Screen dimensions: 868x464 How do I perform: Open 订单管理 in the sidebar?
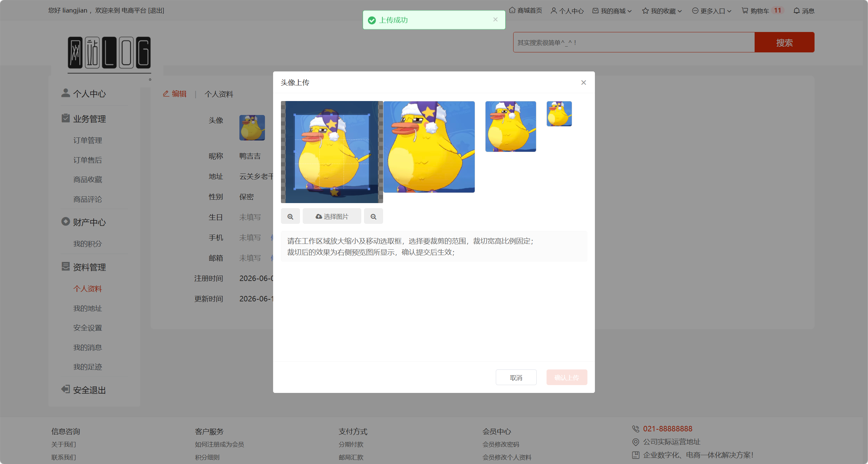click(88, 140)
